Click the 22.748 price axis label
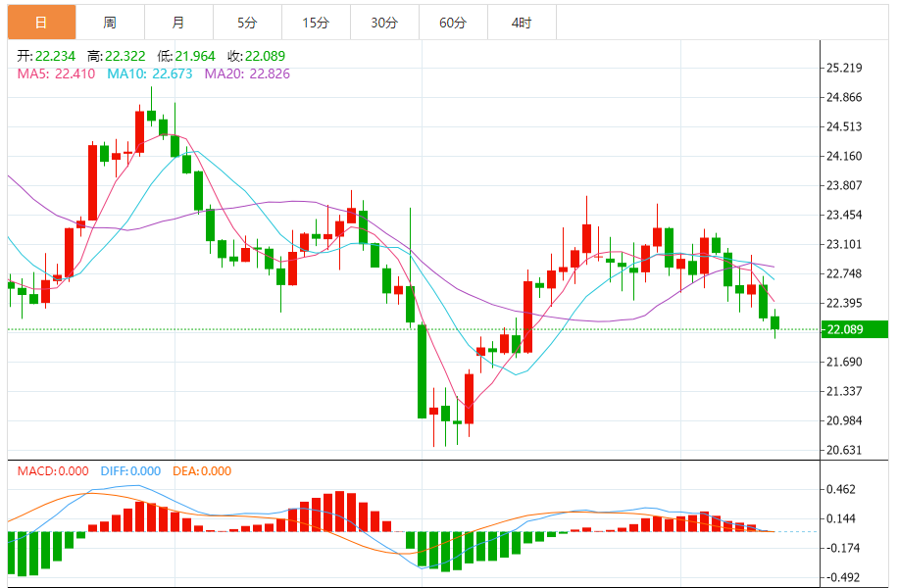 (x=844, y=273)
